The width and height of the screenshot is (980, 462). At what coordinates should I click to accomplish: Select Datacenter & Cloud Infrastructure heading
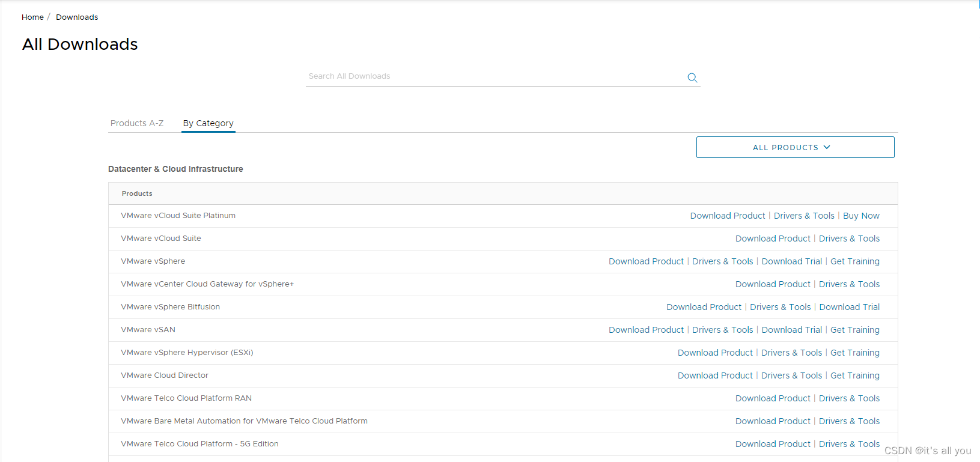click(x=175, y=169)
